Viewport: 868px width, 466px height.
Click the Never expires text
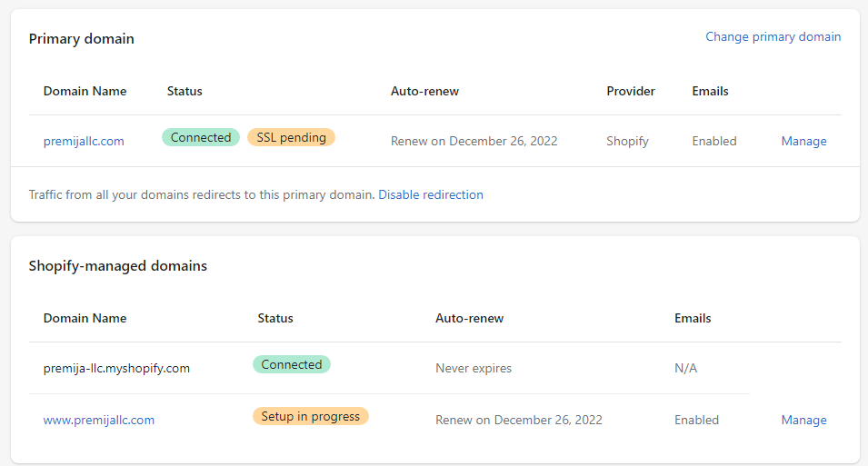coord(474,369)
